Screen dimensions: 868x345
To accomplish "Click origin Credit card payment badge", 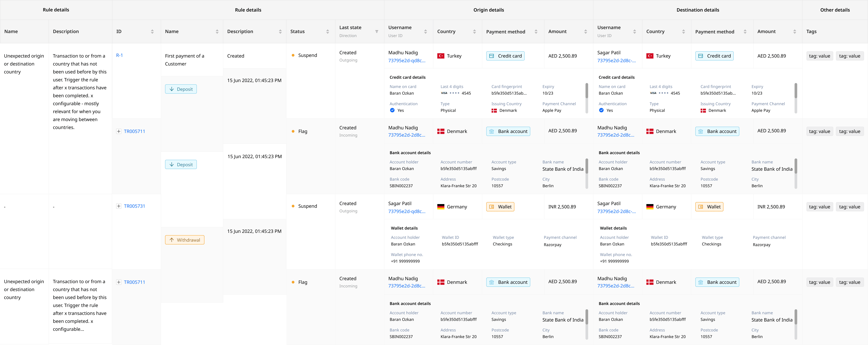I will pyautogui.click(x=505, y=56).
